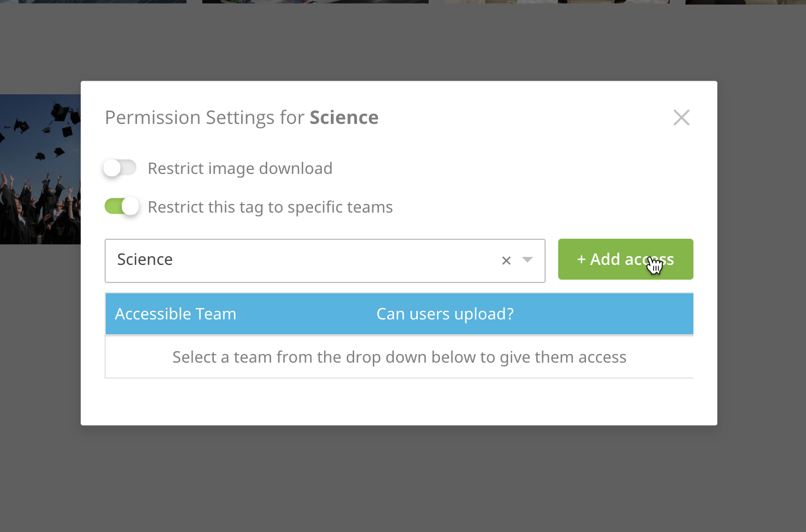Click the empty table message about selecting a team
The width and height of the screenshot is (806, 532).
point(399,358)
